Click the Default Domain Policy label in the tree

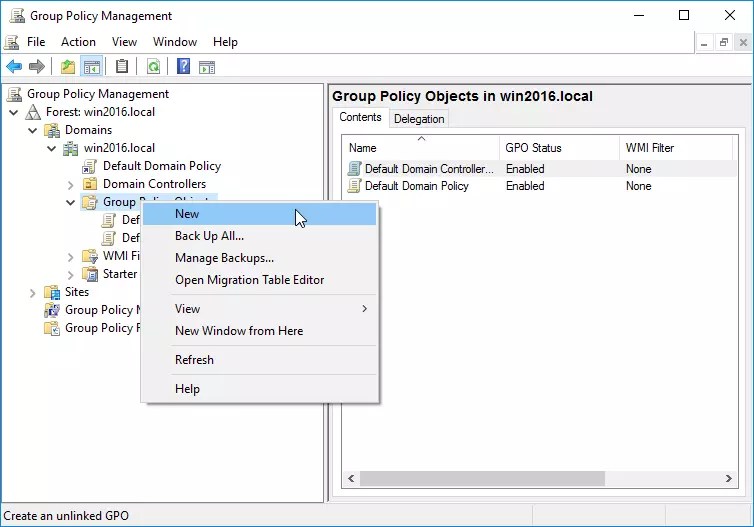[162, 166]
